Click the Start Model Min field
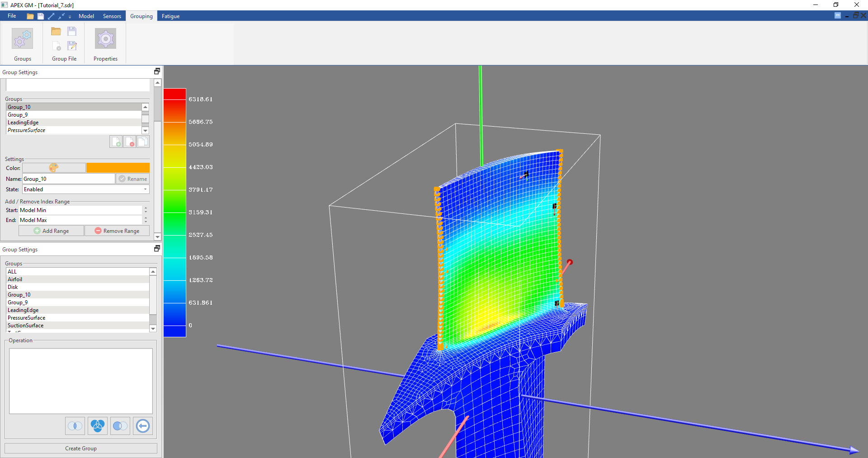The width and height of the screenshot is (868, 458). 80,210
